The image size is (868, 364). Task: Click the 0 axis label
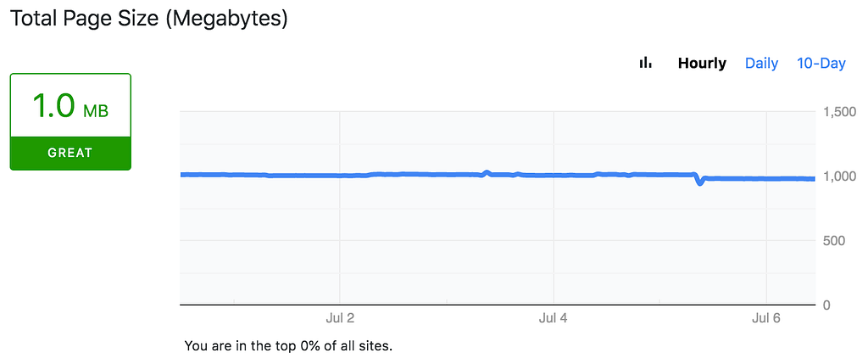(x=827, y=305)
